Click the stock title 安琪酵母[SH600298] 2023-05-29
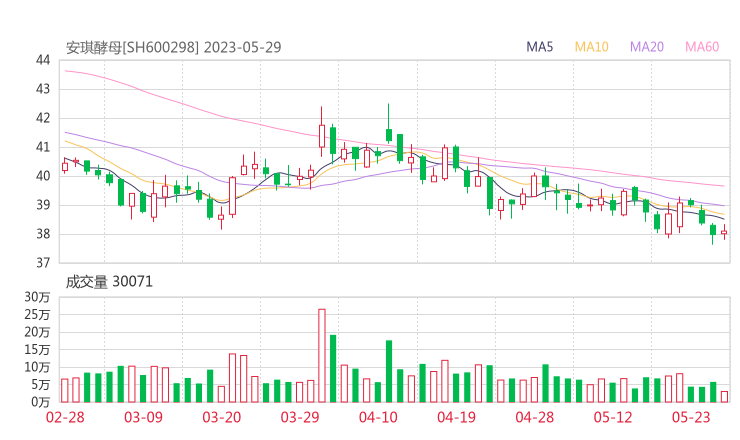 [173, 47]
